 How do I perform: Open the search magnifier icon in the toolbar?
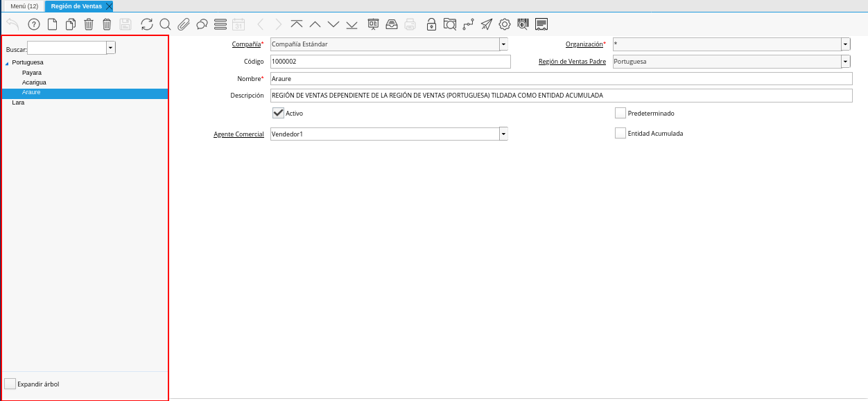click(165, 24)
